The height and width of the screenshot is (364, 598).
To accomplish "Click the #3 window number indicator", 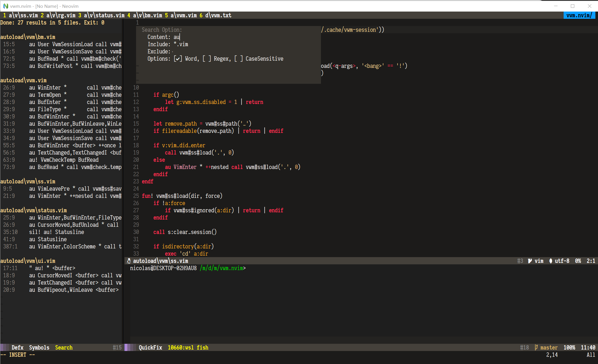I will pos(520,261).
